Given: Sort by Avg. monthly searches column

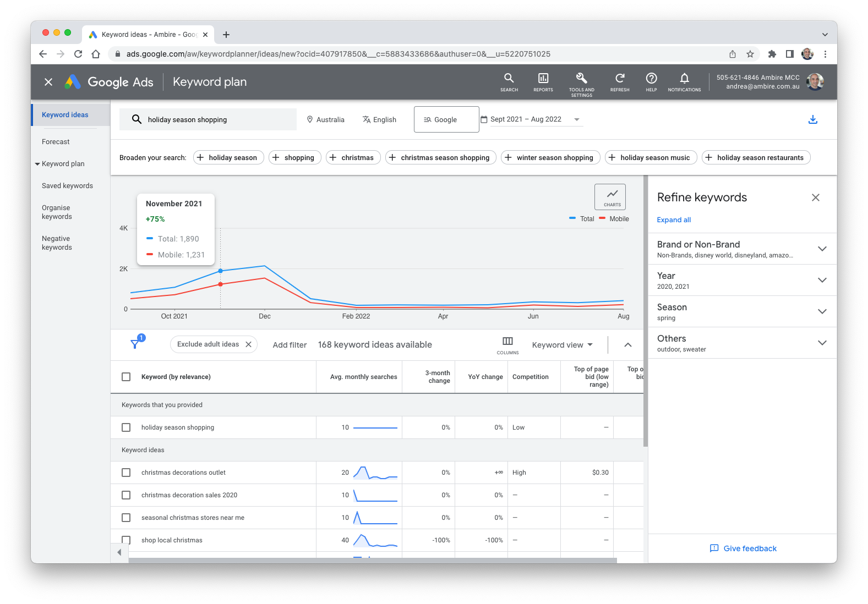Looking at the screenshot, I should (363, 377).
